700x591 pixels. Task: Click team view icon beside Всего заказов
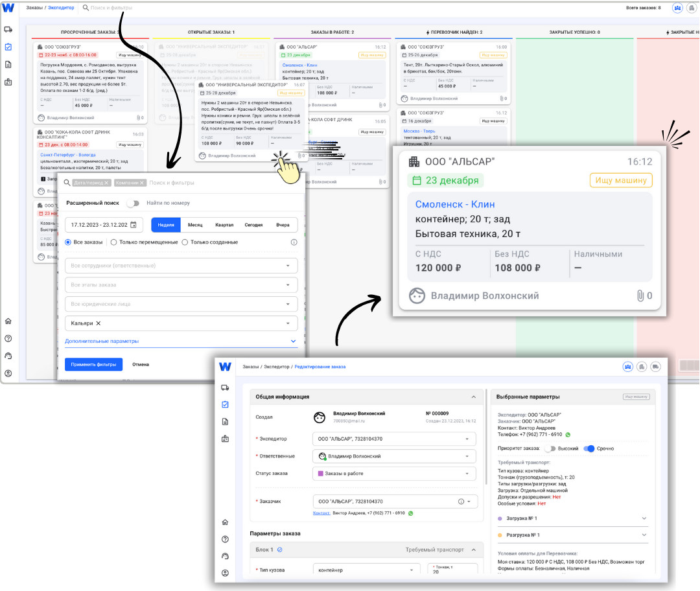677,8
